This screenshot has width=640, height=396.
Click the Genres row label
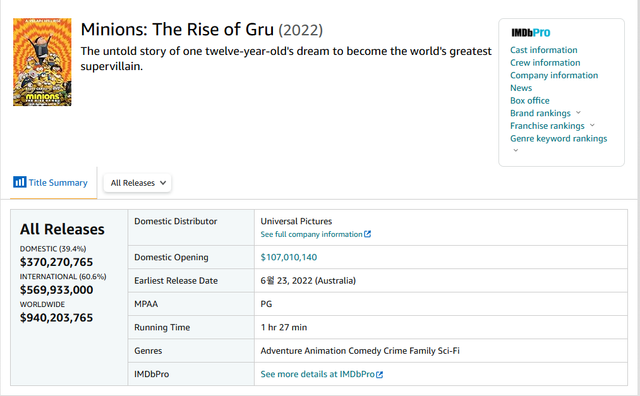148,351
